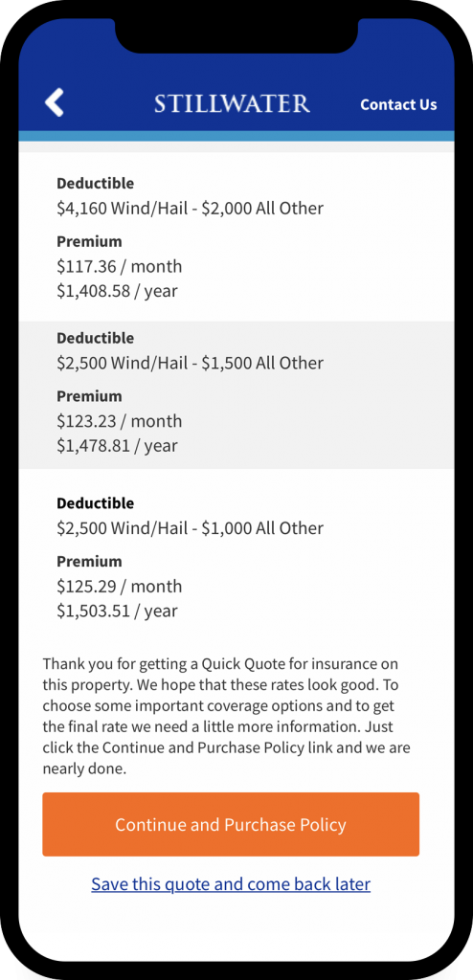Open Save this quote and come back later
Image resolution: width=473 pixels, height=980 pixels.
(x=231, y=884)
